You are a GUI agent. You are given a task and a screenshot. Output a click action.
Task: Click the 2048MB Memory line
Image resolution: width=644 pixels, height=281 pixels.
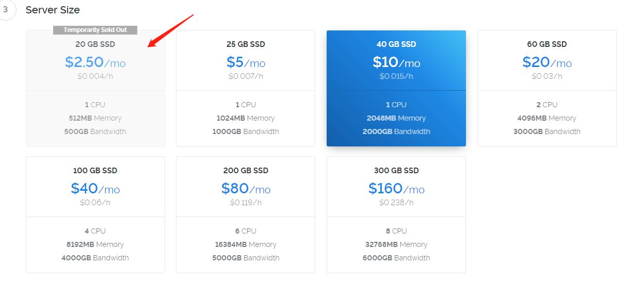(x=396, y=118)
